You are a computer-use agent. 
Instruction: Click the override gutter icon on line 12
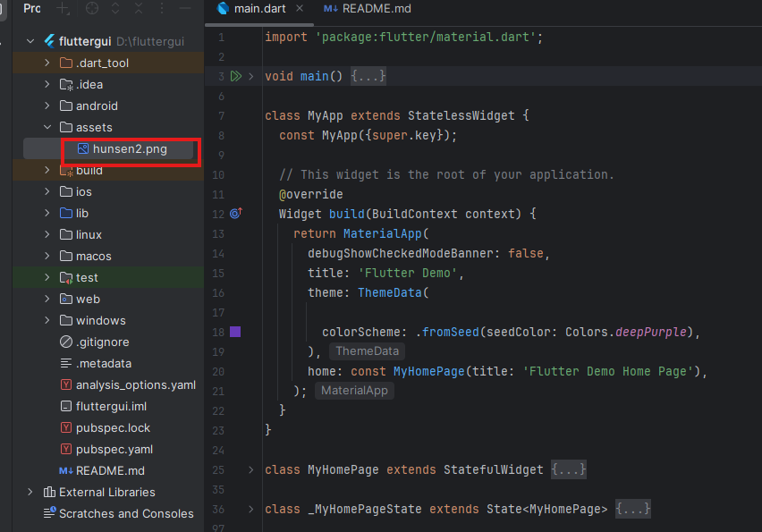pyautogui.click(x=236, y=214)
